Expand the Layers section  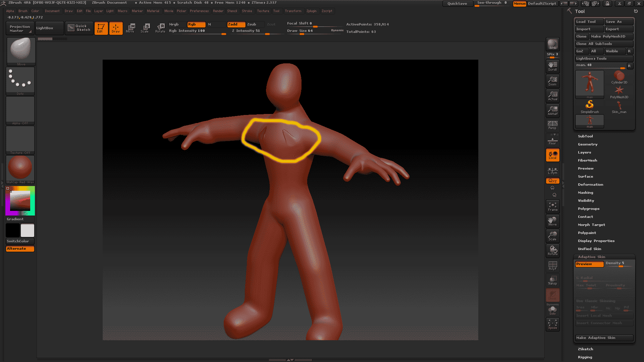pyautogui.click(x=584, y=153)
